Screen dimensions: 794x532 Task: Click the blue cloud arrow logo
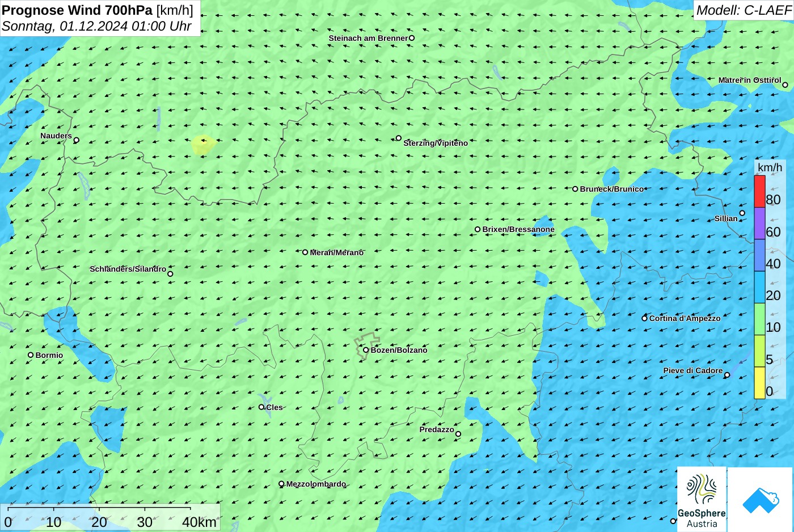(x=760, y=500)
